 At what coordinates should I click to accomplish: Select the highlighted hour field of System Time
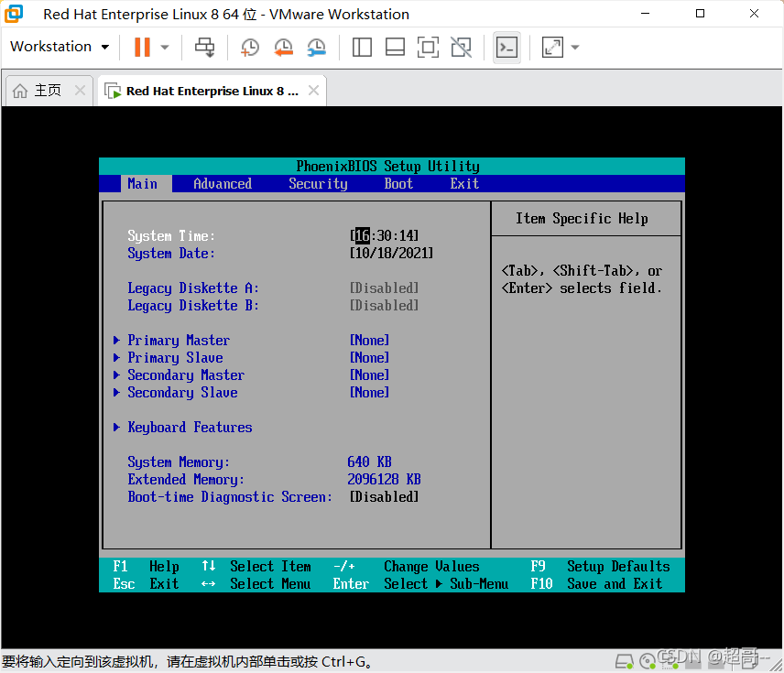click(363, 235)
